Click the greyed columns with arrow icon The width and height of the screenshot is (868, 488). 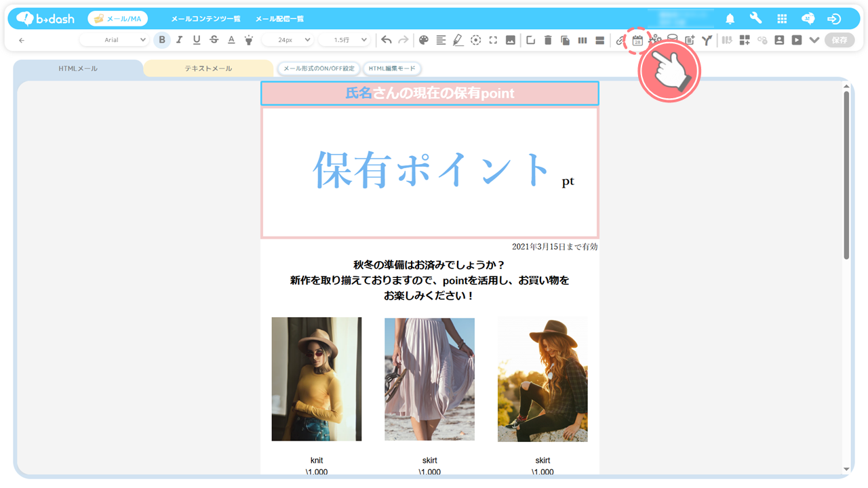727,40
